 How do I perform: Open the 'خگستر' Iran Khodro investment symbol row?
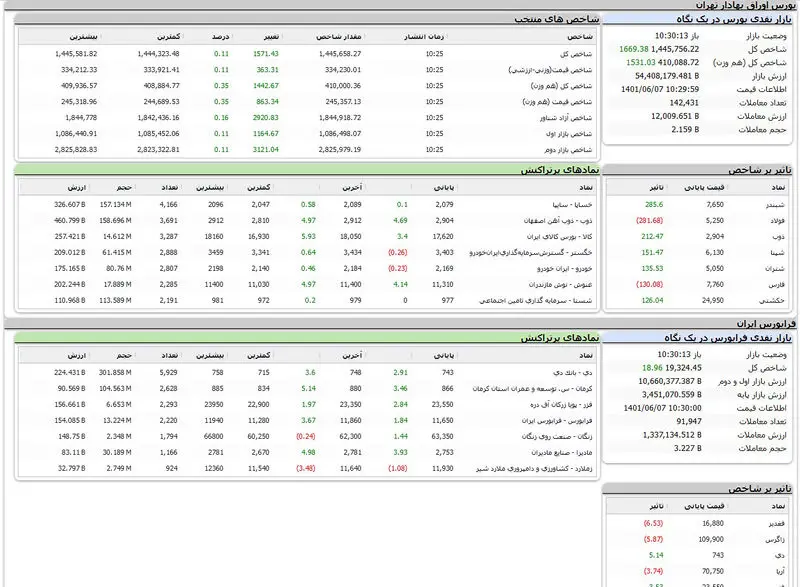point(531,252)
